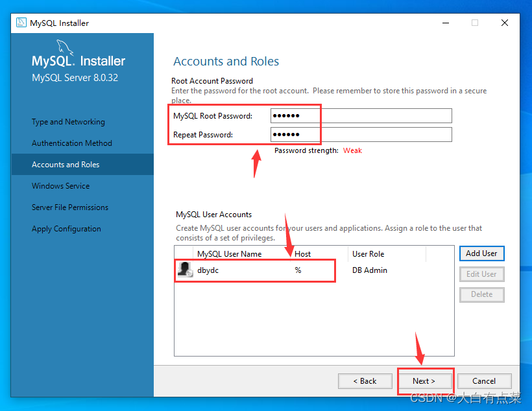Click the DB Admin role cell
The width and height of the screenshot is (532, 411).
pos(370,270)
